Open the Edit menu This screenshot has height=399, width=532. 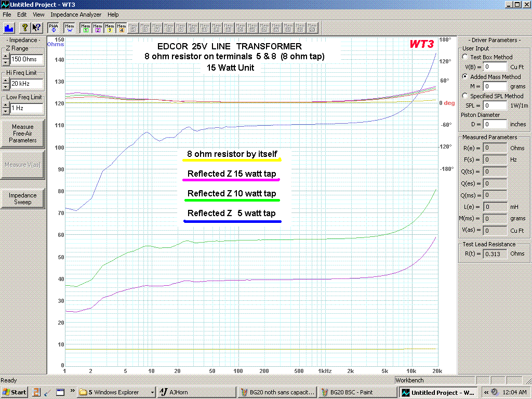click(22, 15)
